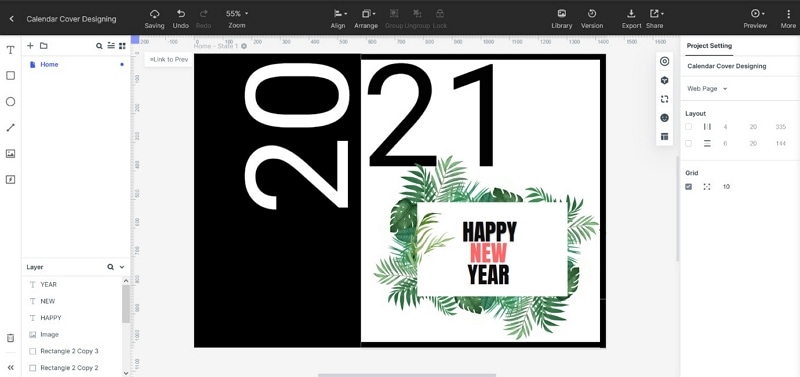
Task: Search pages with magnifier icon
Action: click(99, 46)
